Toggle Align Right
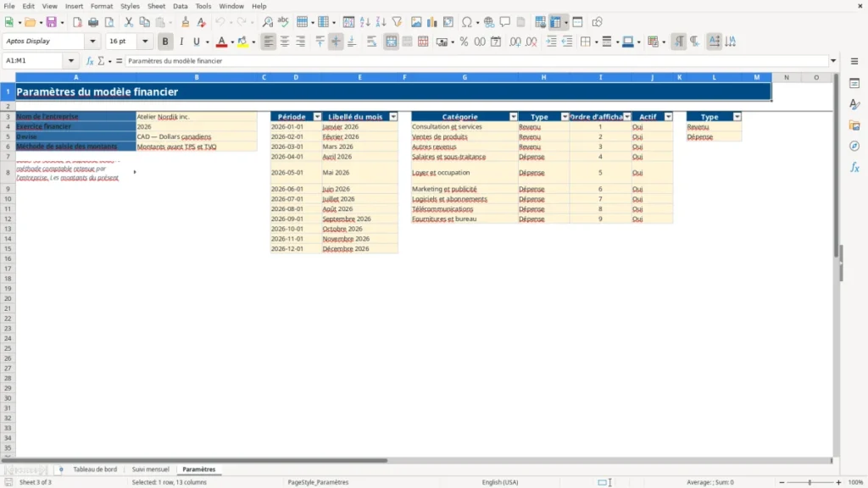868x488 pixels. [x=301, y=42]
